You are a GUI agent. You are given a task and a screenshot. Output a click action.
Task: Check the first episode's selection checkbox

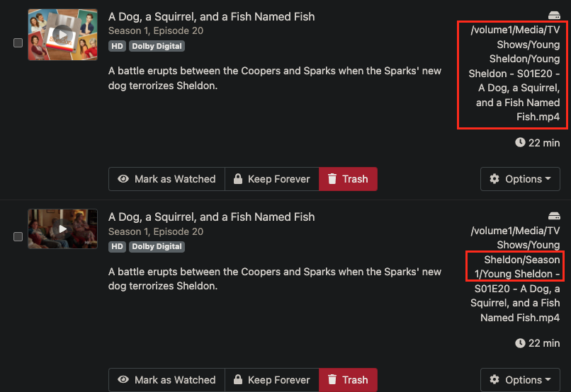18,43
